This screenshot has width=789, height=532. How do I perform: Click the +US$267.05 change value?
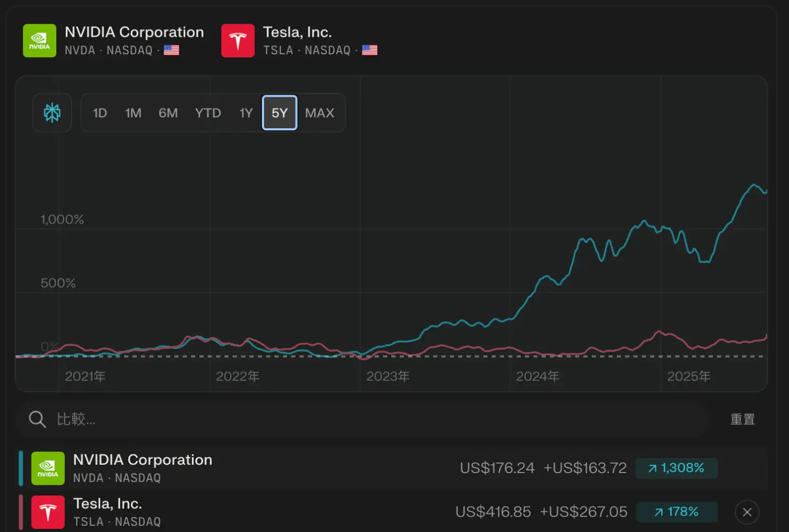tap(584, 512)
